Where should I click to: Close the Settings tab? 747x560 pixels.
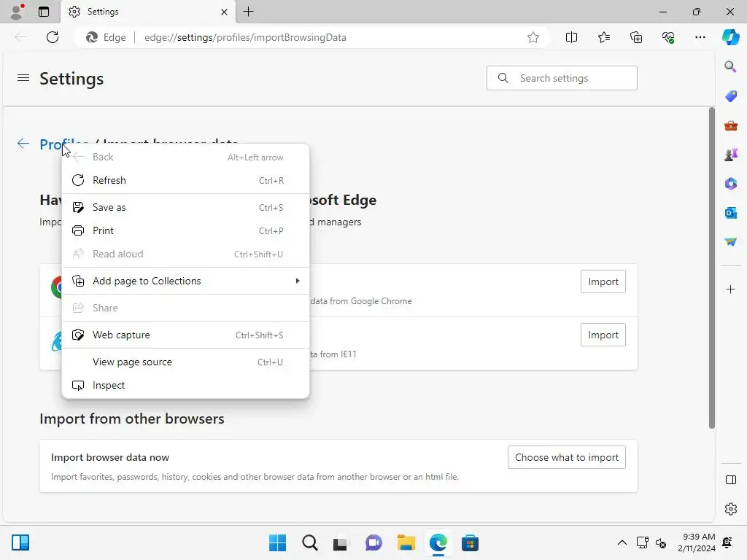[x=224, y=12]
